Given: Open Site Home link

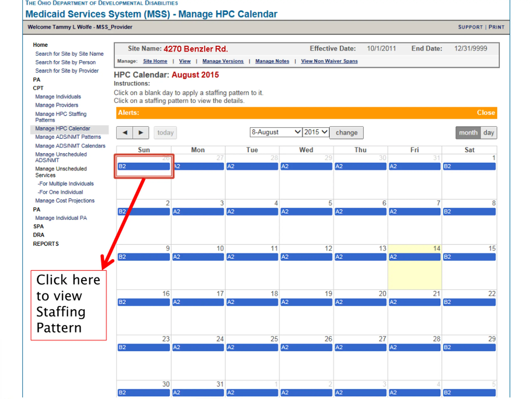Looking at the screenshot, I should click(x=155, y=61).
